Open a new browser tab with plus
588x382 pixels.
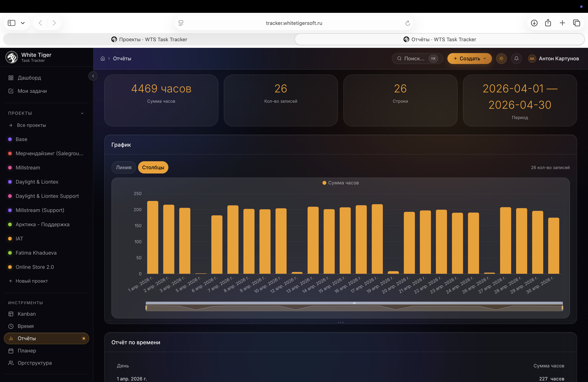[562, 23]
